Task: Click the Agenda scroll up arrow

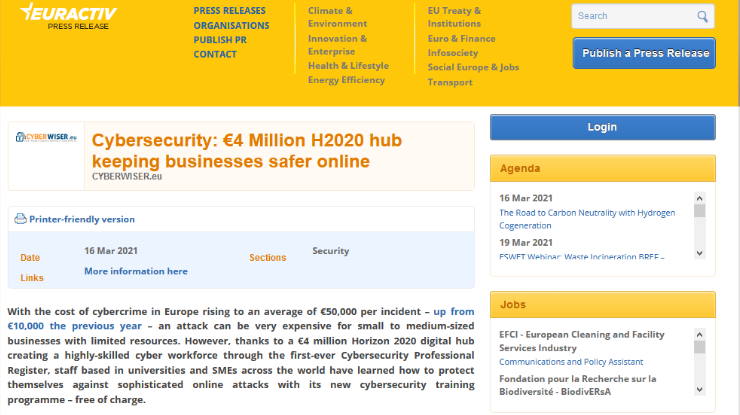Action: 699,198
